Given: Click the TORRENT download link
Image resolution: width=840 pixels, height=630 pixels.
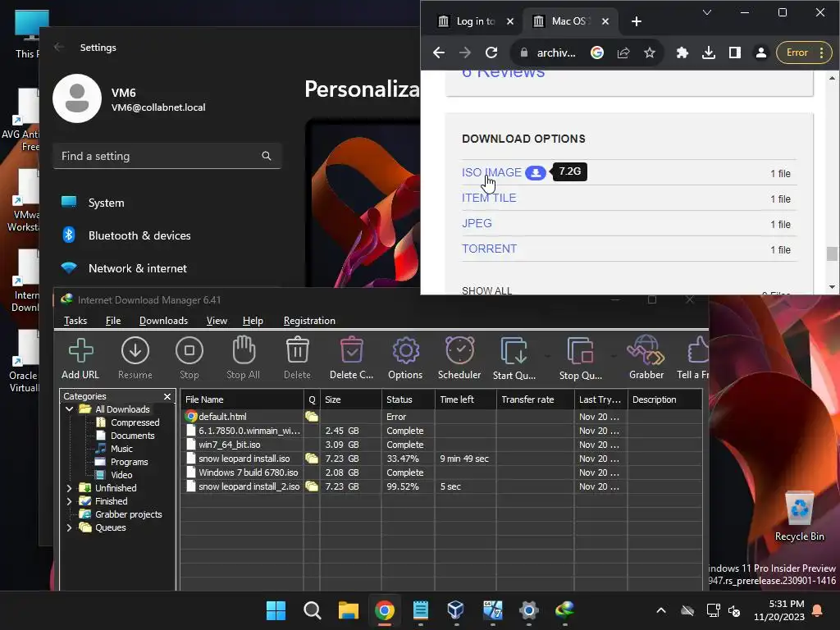Looking at the screenshot, I should [x=489, y=249].
